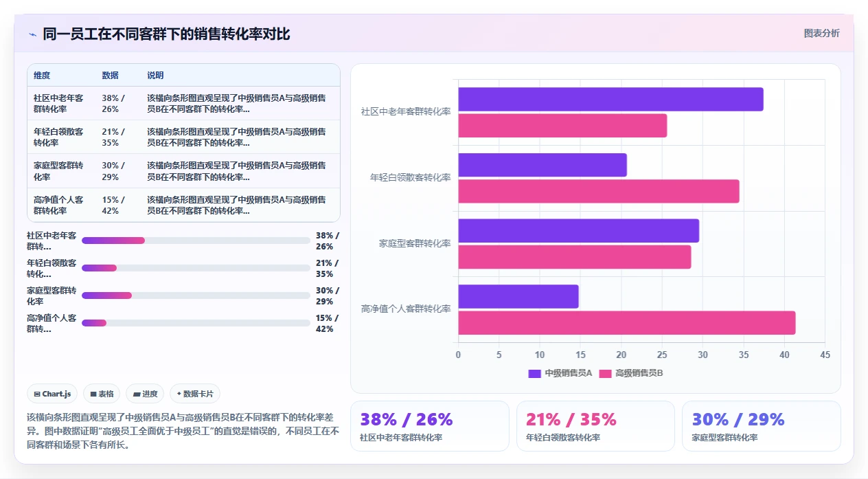The height and width of the screenshot is (479, 868).
Task: Click the 说明 table column header
Action: coord(155,76)
